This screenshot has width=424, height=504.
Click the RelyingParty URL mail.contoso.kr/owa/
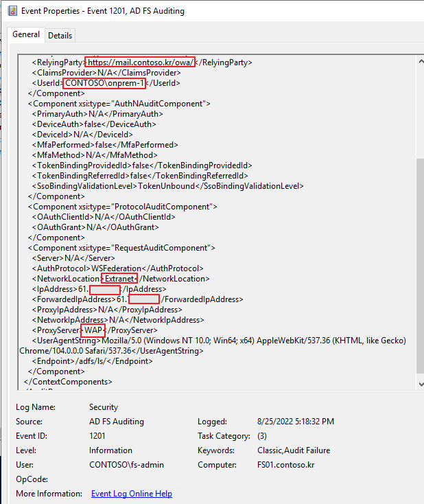click(140, 62)
